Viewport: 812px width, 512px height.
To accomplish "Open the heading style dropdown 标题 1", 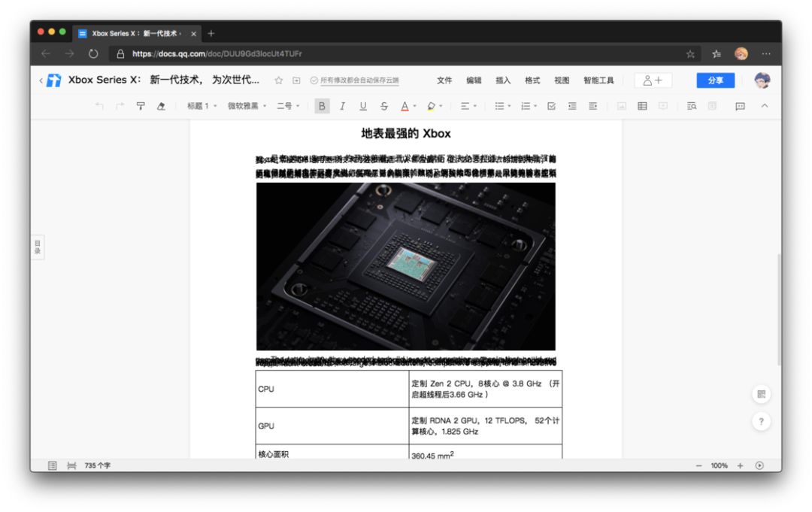I will click(x=202, y=106).
